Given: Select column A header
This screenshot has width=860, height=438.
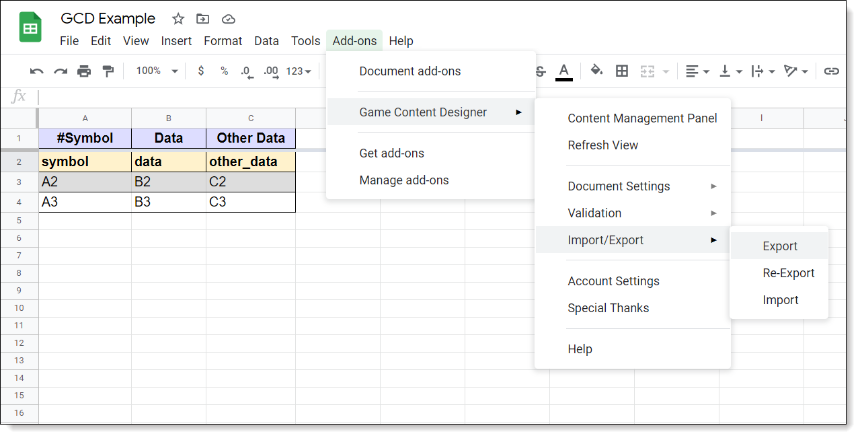Looking at the screenshot, I should pos(85,118).
